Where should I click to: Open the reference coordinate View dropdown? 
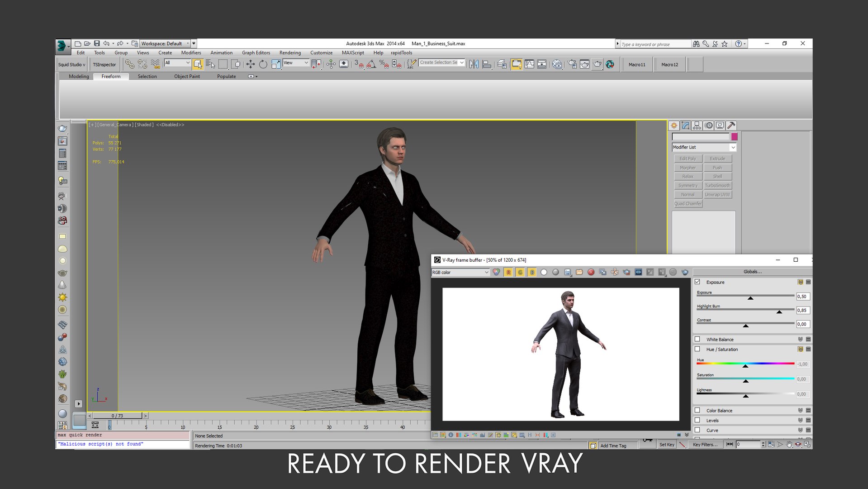(x=296, y=62)
